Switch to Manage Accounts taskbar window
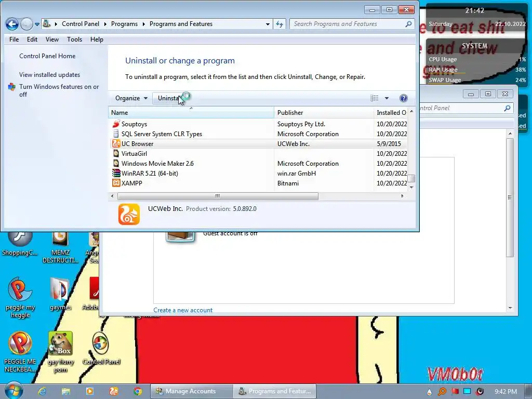This screenshot has height=399, width=532. [191, 391]
